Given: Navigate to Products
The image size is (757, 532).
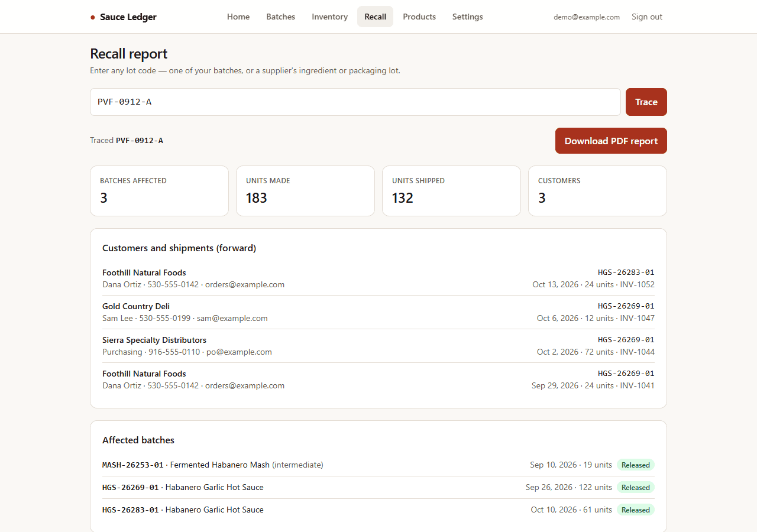Looking at the screenshot, I should (419, 17).
